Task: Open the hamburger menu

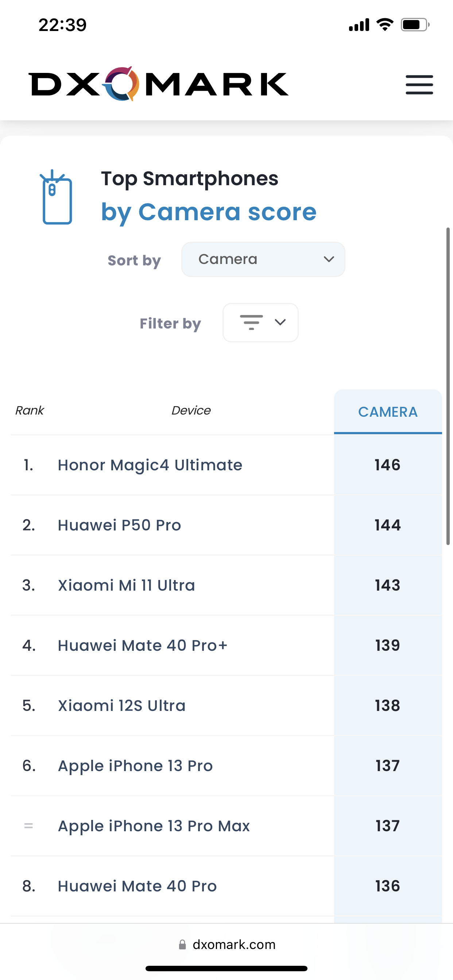Action: (x=419, y=85)
